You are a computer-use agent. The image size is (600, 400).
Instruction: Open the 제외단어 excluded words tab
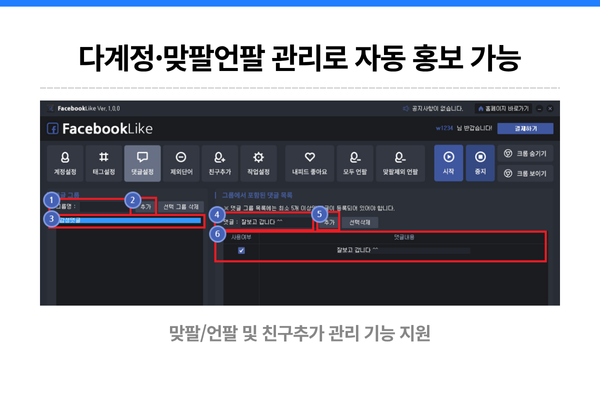(x=181, y=163)
